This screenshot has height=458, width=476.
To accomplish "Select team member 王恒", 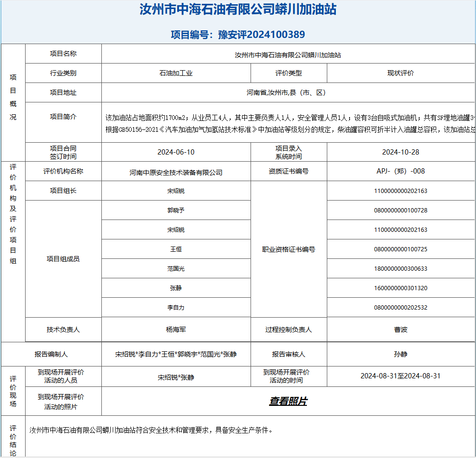I will 176,249.
